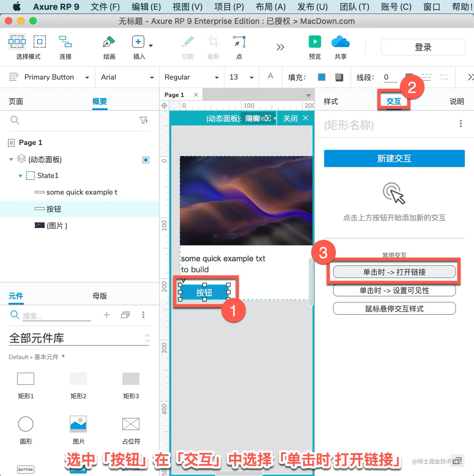
Task: Open the line style dashes icon
Action: [426, 77]
